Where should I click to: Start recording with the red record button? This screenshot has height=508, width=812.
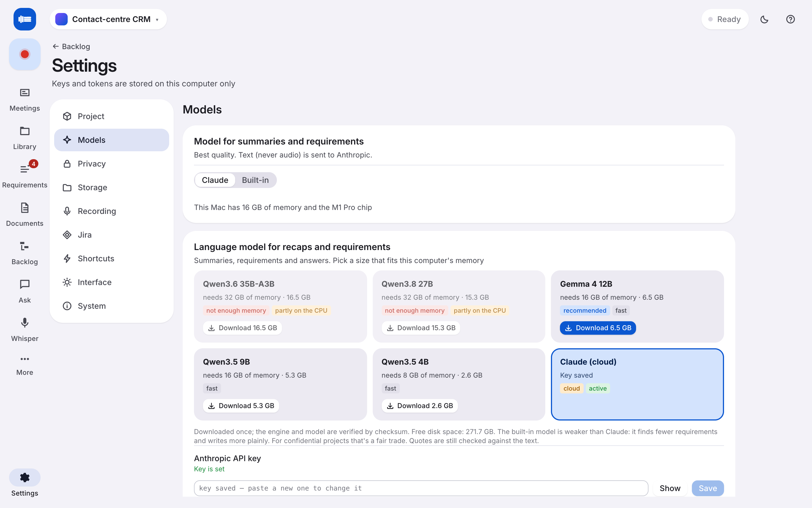coord(25,54)
